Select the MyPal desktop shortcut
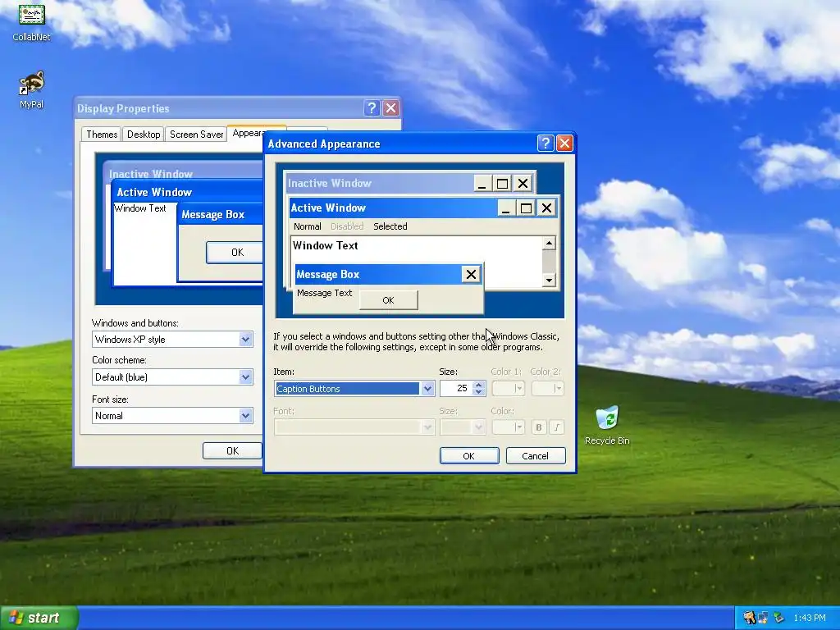The height and width of the screenshot is (630, 840). tap(31, 89)
